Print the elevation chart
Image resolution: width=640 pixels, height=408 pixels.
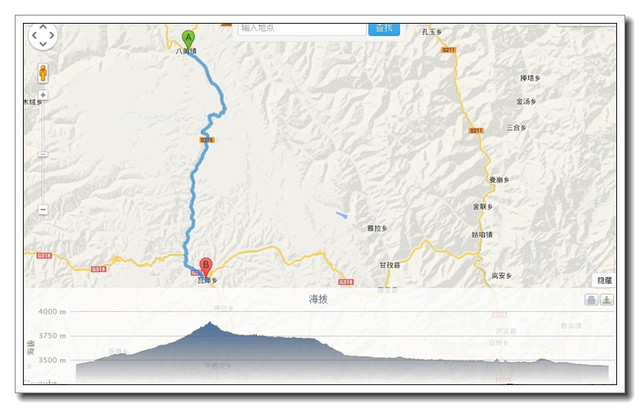click(591, 300)
